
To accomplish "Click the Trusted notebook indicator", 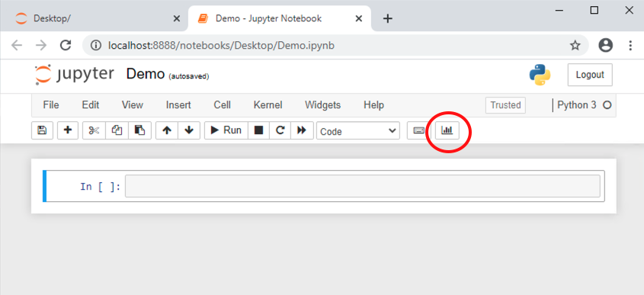I will [x=505, y=105].
